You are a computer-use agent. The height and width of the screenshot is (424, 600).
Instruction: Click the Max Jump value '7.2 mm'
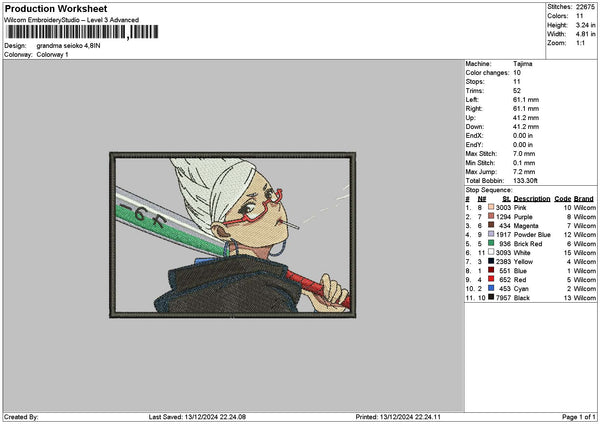[524, 172]
